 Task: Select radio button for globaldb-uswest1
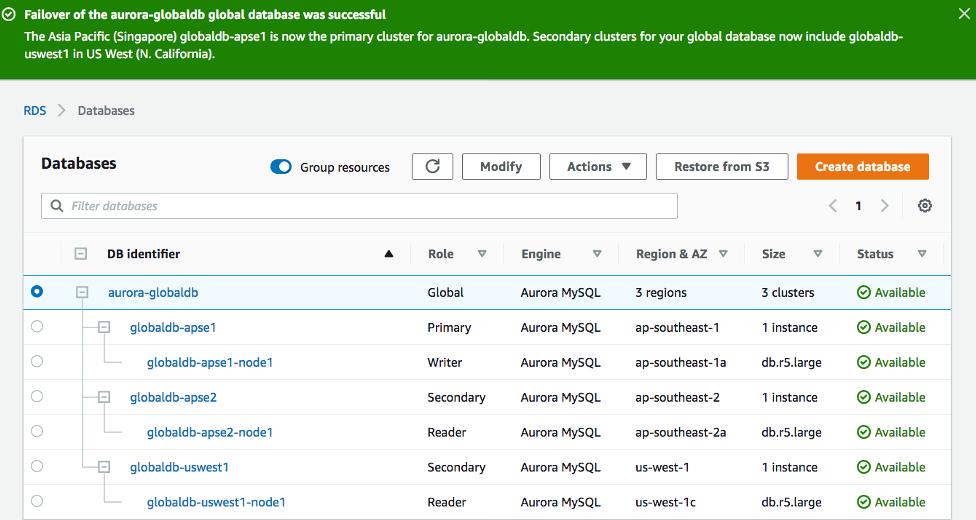[37, 466]
